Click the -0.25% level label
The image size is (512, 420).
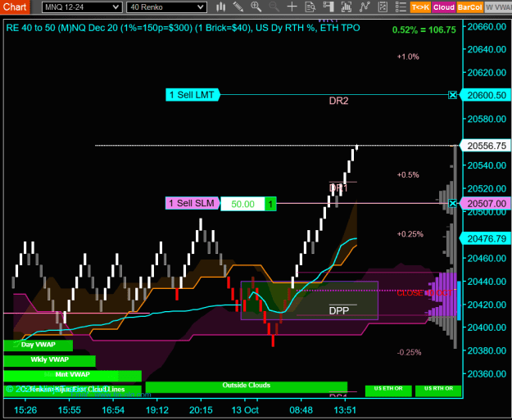409,352
